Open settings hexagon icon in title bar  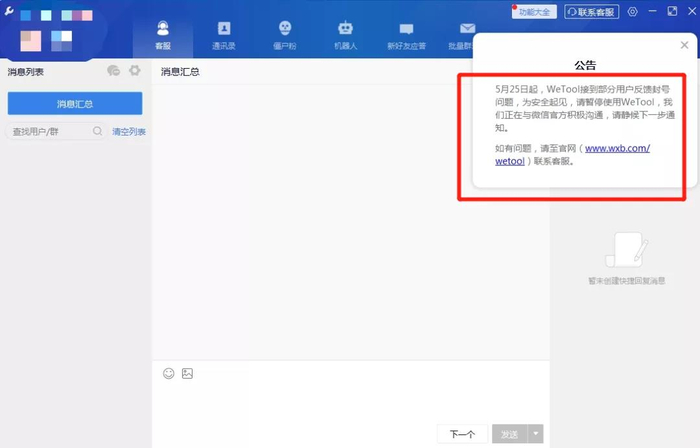click(x=633, y=12)
